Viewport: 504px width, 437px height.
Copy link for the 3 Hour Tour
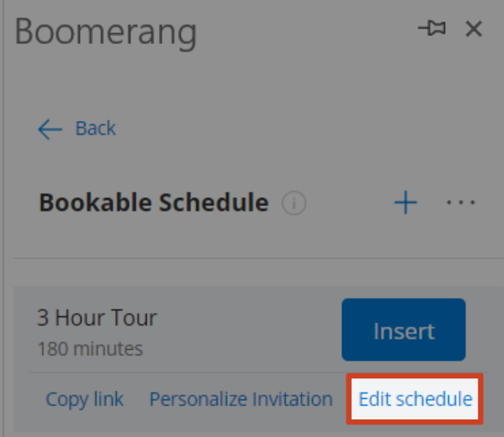click(84, 400)
